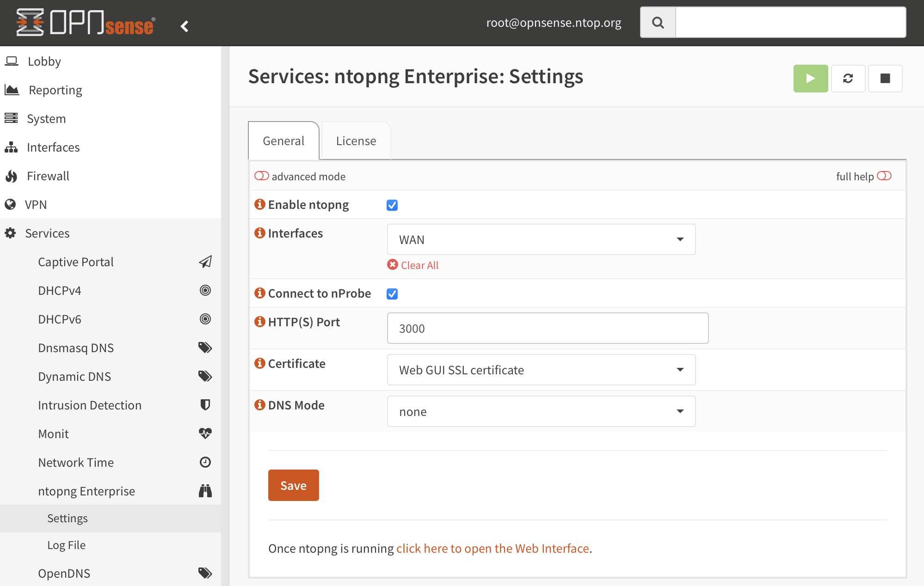Show help for Enable ntopng info icon

[x=260, y=204]
